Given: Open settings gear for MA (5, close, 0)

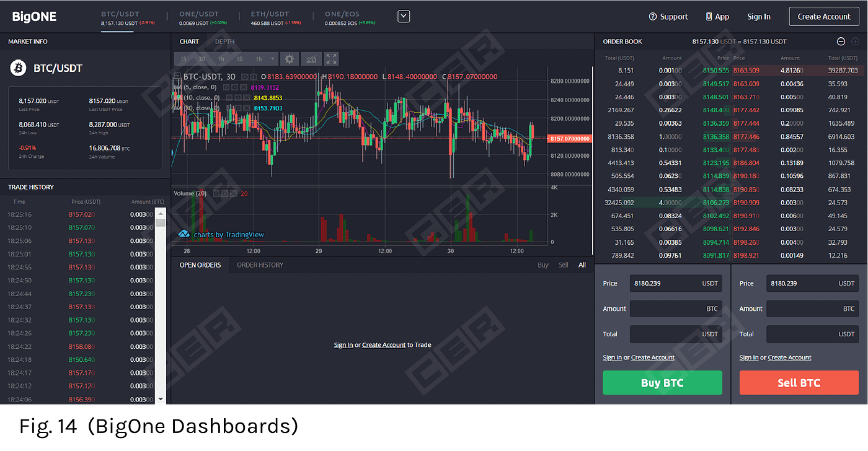Looking at the screenshot, I should [234, 87].
